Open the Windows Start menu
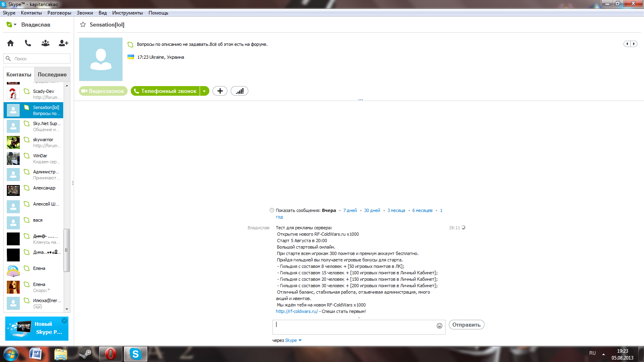This screenshot has width=644, height=362. pos(11,354)
